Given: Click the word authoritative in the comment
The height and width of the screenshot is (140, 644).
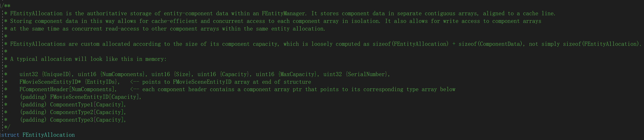Looking at the screenshot, I should [107, 14].
